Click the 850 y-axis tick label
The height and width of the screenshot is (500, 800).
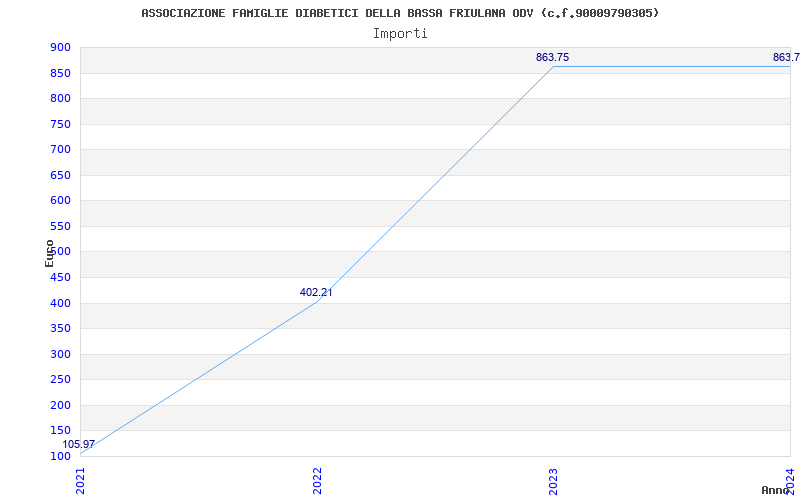[60, 73]
